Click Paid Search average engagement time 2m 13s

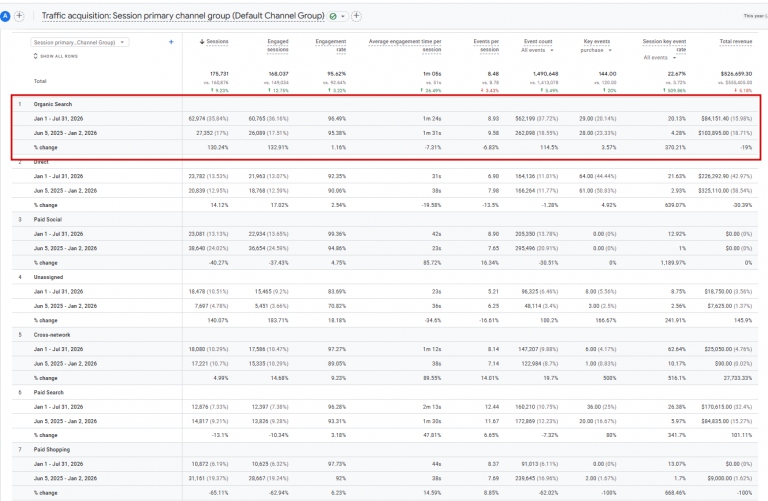click(x=432, y=407)
